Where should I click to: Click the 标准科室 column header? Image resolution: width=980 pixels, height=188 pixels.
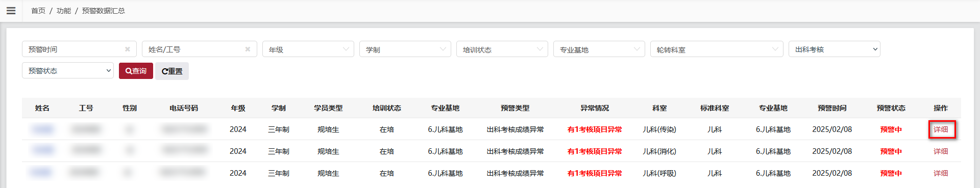[x=715, y=108]
